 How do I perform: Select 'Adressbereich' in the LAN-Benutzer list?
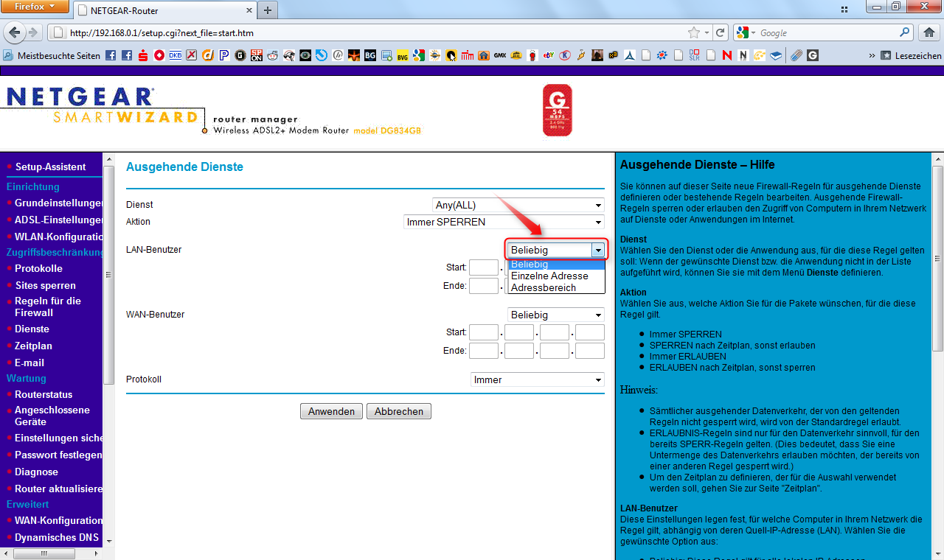(544, 287)
